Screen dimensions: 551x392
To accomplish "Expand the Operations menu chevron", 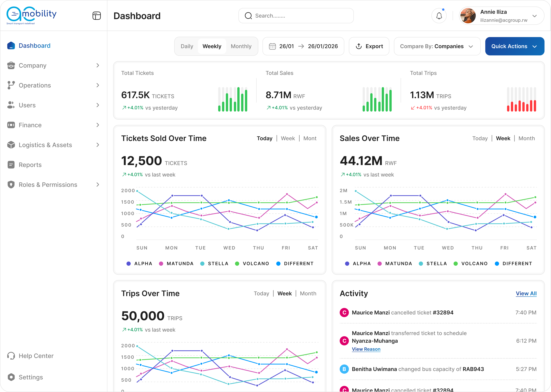I will coord(98,85).
